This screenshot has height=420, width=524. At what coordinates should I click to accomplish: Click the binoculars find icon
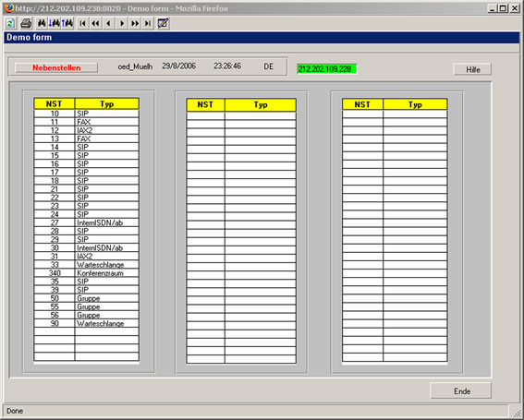point(42,23)
